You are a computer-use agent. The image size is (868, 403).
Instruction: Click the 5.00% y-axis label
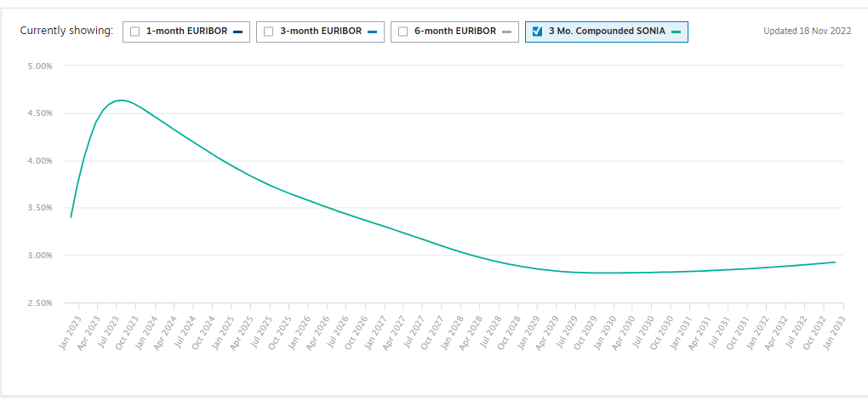point(38,66)
